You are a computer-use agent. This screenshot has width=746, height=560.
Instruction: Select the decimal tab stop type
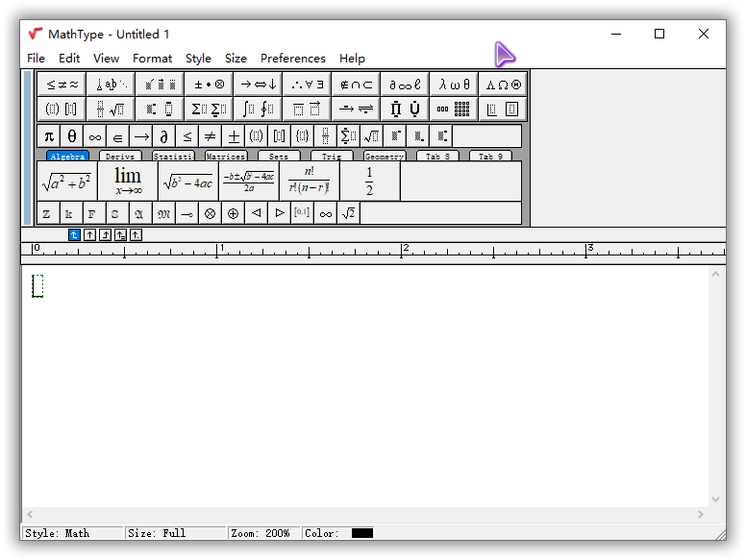[x=136, y=234]
